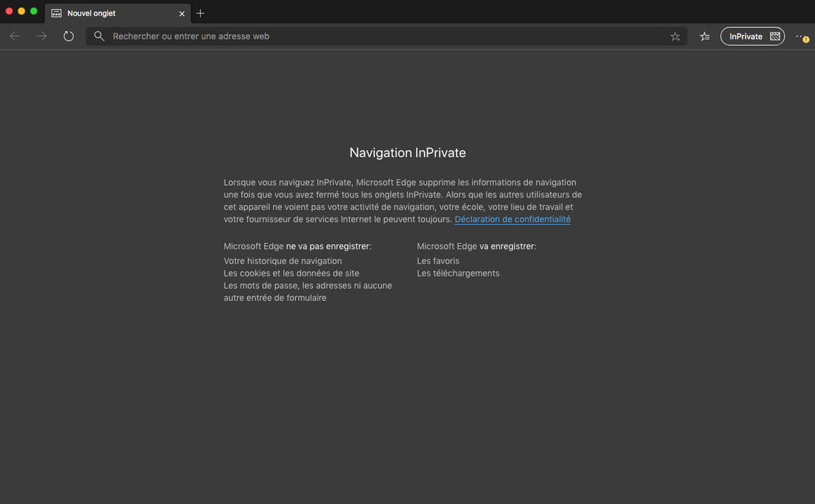
Task: Go back with the back arrow
Action: pos(15,36)
